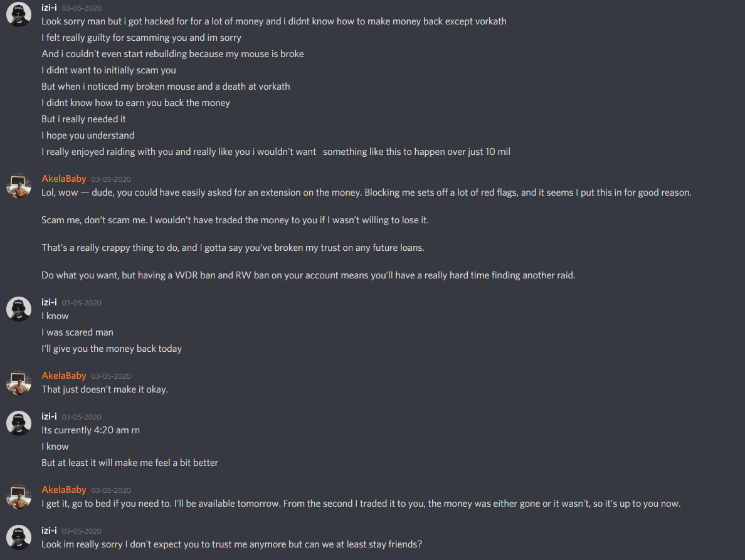The width and height of the screenshot is (745, 560).
Task: Click the message 'I felt really guilty for scamming you'
Action: pyautogui.click(x=141, y=38)
